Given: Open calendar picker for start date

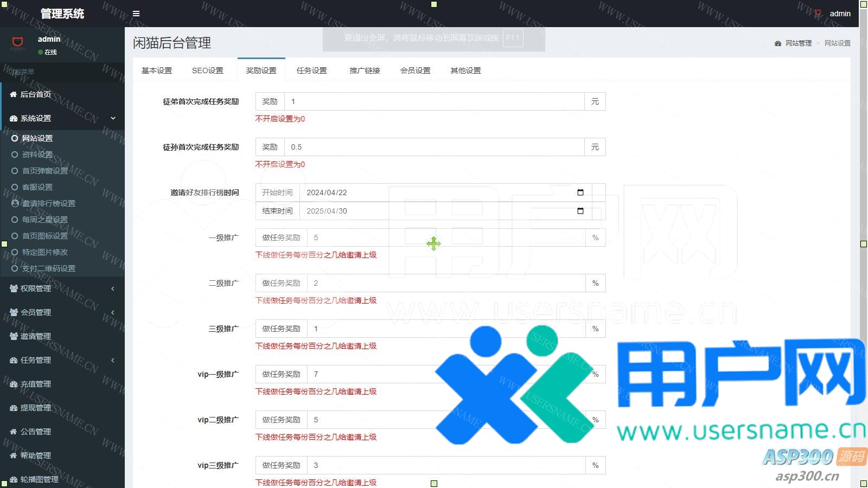Looking at the screenshot, I should tap(580, 192).
